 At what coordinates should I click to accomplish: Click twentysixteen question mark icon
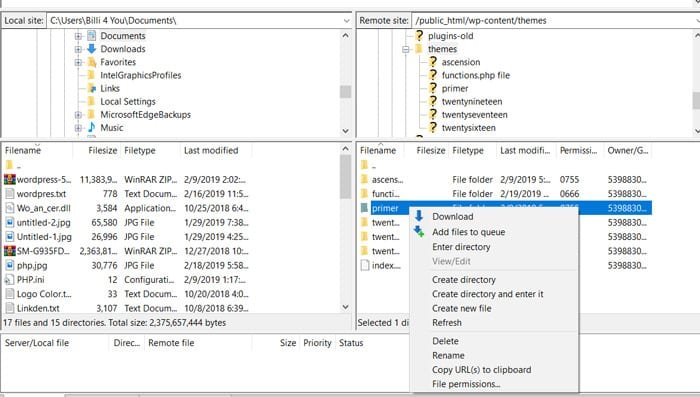433,127
